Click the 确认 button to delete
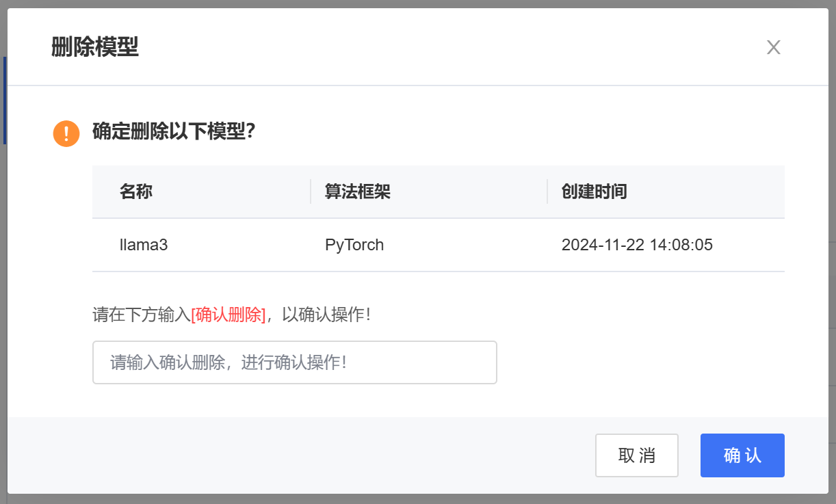The image size is (836, 504). pos(742,455)
